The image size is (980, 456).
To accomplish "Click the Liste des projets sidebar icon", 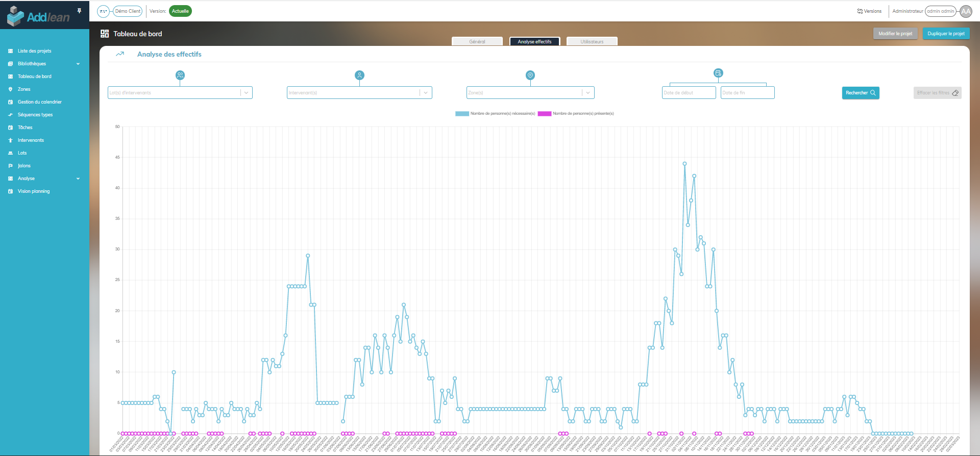I will tap(10, 51).
